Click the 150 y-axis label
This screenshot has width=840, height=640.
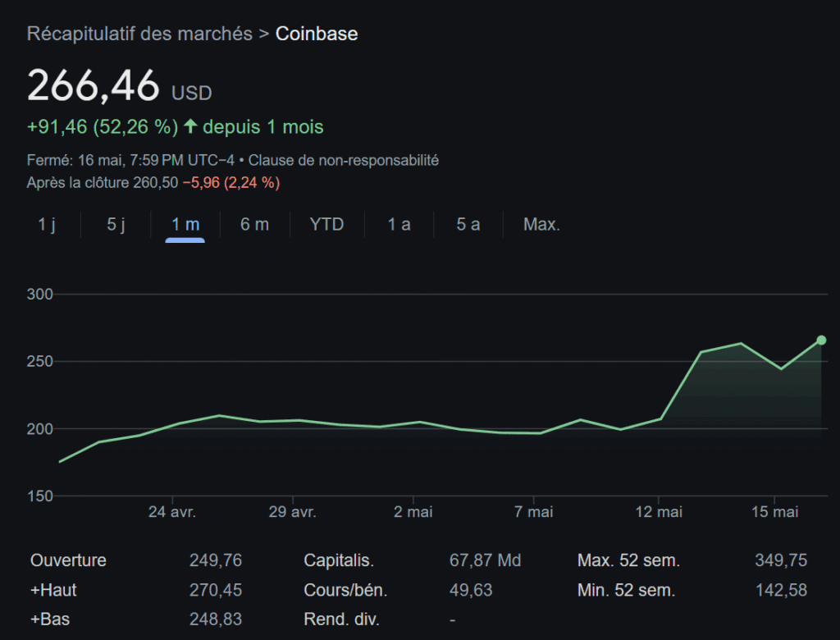tap(40, 496)
